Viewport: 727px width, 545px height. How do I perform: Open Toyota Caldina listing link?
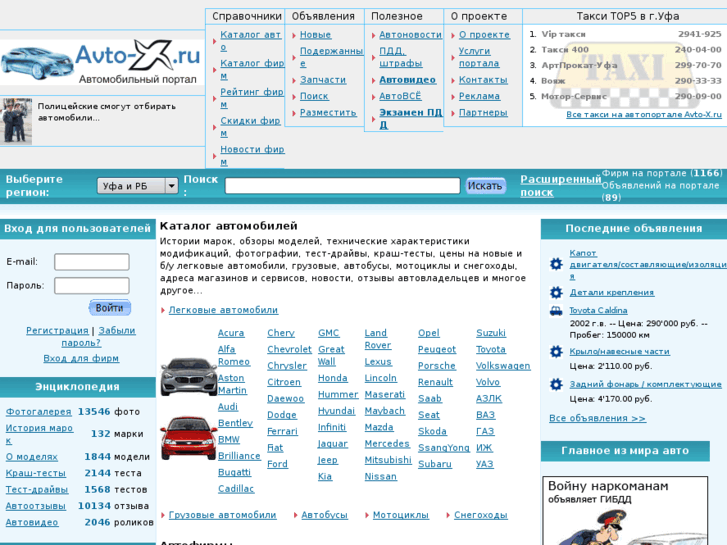pos(598,310)
